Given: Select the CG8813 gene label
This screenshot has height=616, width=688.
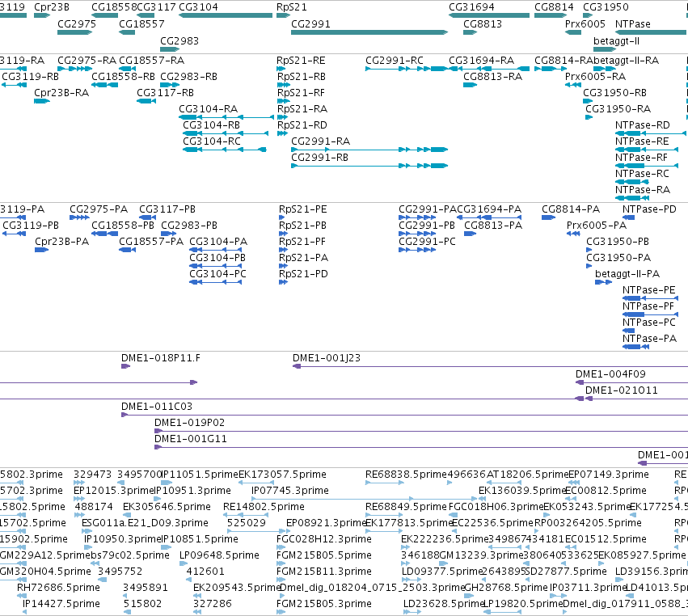Looking at the screenshot, I should click(x=483, y=23).
